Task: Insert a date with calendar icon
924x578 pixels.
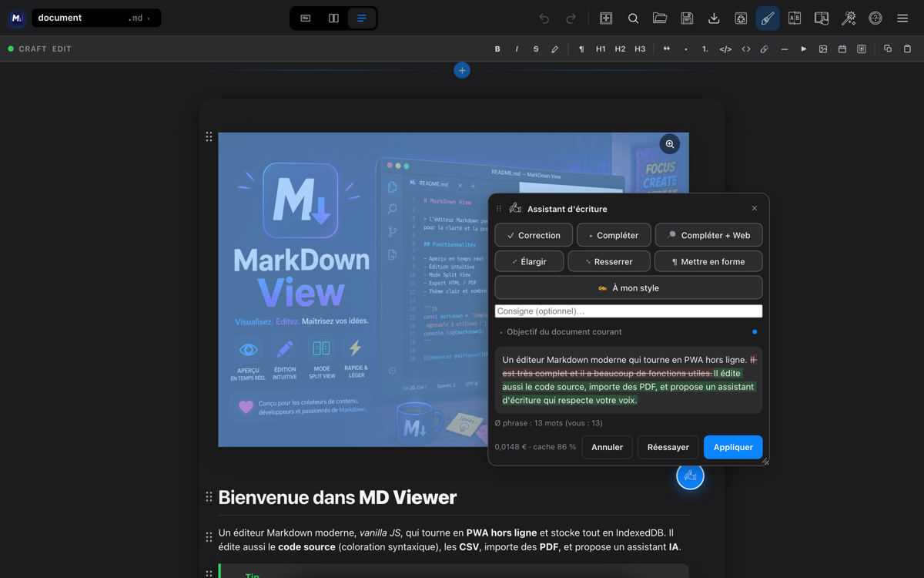Action: pos(842,49)
